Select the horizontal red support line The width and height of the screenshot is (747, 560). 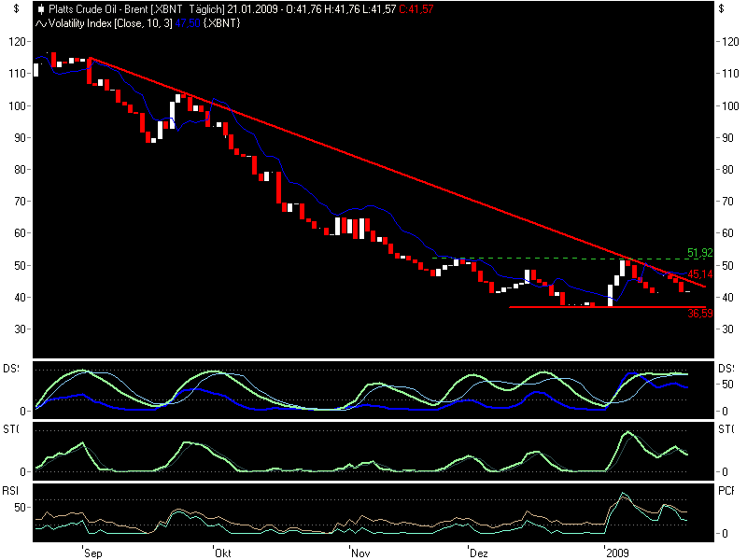(x=607, y=307)
